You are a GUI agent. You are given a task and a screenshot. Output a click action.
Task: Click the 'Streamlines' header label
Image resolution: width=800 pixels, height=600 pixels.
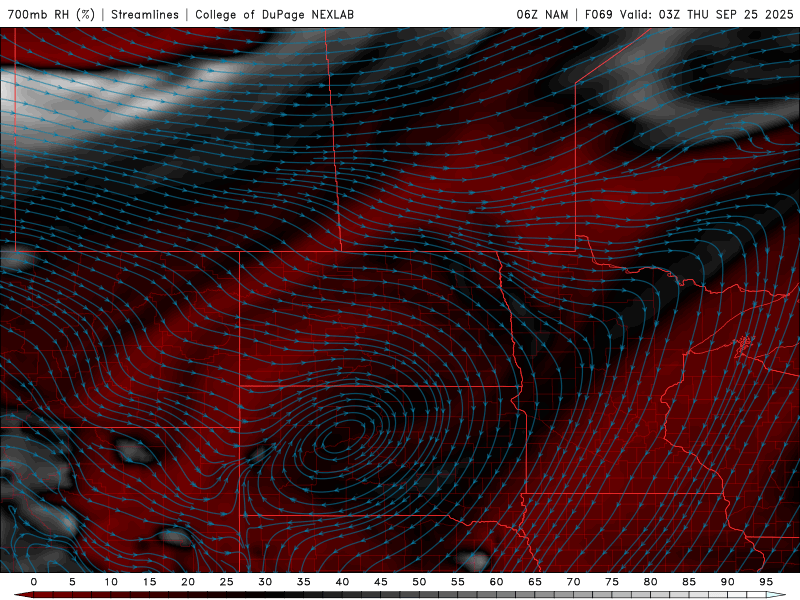(x=145, y=14)
